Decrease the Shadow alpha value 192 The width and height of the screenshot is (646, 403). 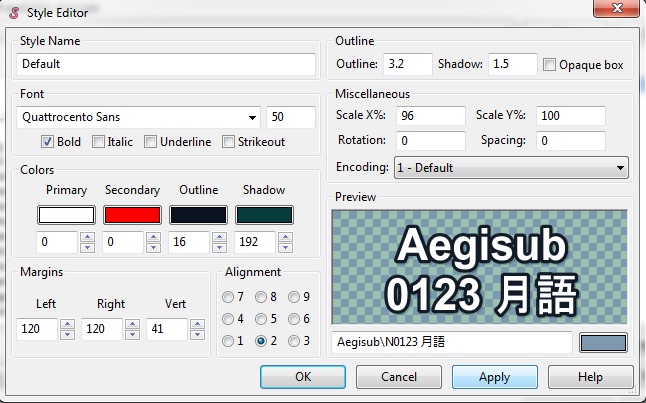coord(285,247)
